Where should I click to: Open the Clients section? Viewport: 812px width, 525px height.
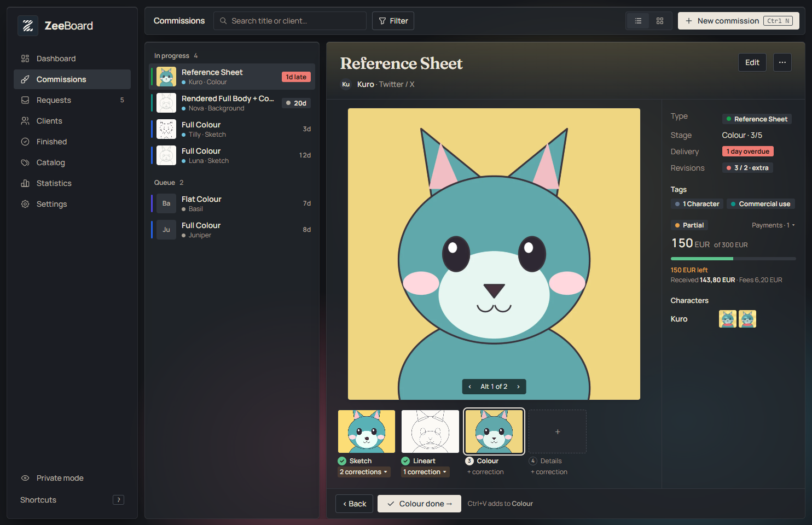click(72, 121)
